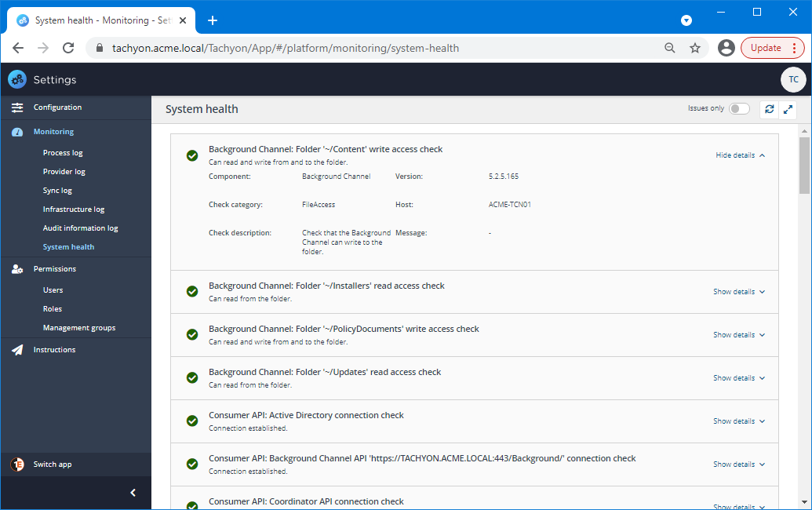Image resolution: width=812 pixels, height=510 pixels.
Task: Click green check icon for '~/Content' write access check
Action: pos(192,155)
